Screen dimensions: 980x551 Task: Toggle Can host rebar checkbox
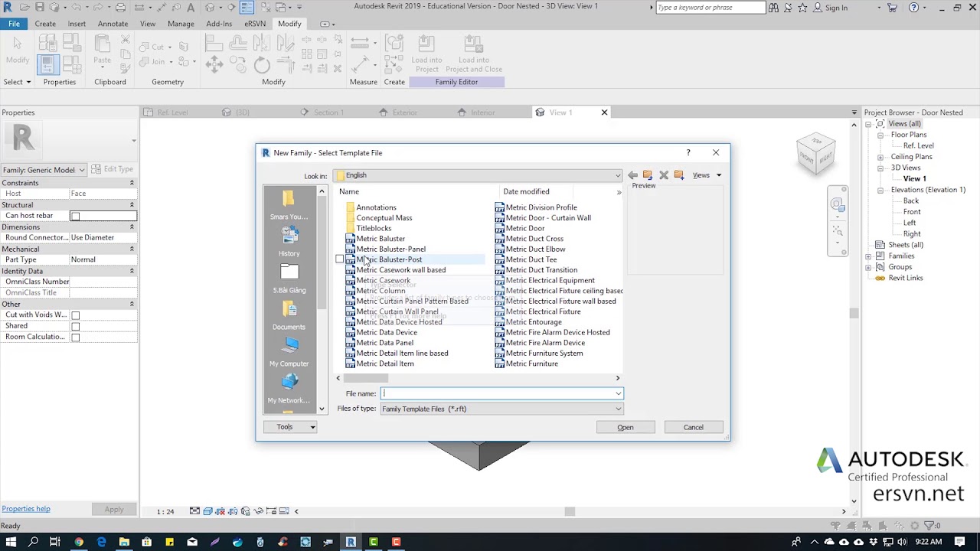tap(75, 217)
